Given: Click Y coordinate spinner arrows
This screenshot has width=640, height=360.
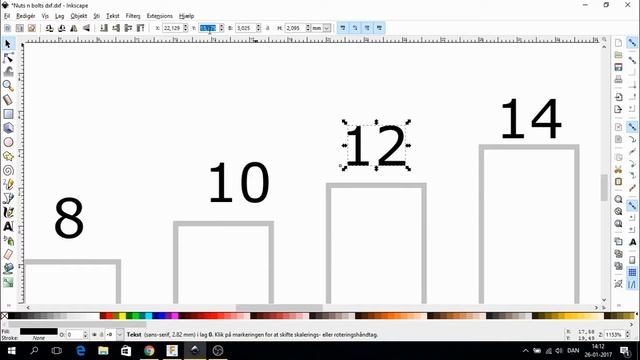Looking at the screenshot, I should [222, 28].
